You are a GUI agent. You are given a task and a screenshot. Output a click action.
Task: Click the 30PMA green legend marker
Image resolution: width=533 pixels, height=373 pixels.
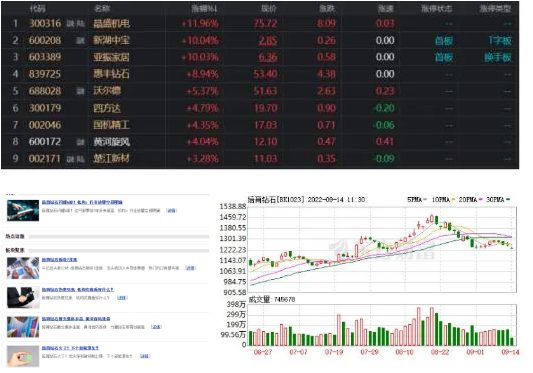coord(508,200)
